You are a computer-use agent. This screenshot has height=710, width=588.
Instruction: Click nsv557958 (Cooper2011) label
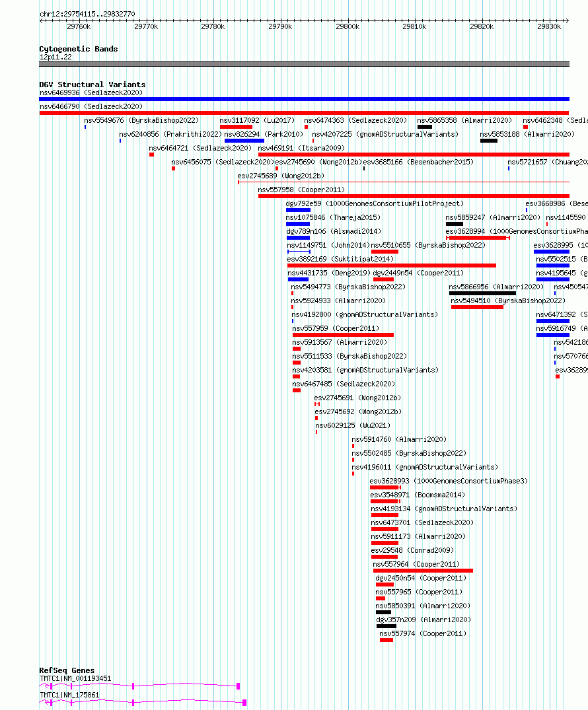[x=301, y=190]
